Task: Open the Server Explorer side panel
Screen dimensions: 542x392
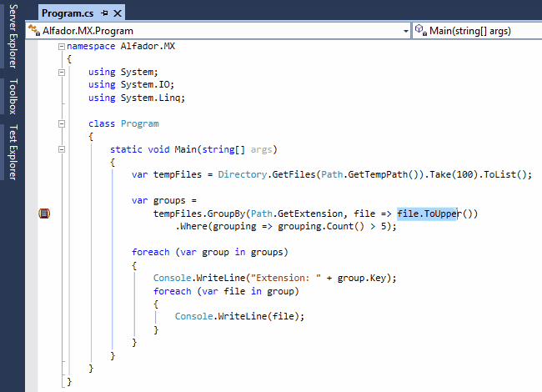Action: [x=13, y=36]
